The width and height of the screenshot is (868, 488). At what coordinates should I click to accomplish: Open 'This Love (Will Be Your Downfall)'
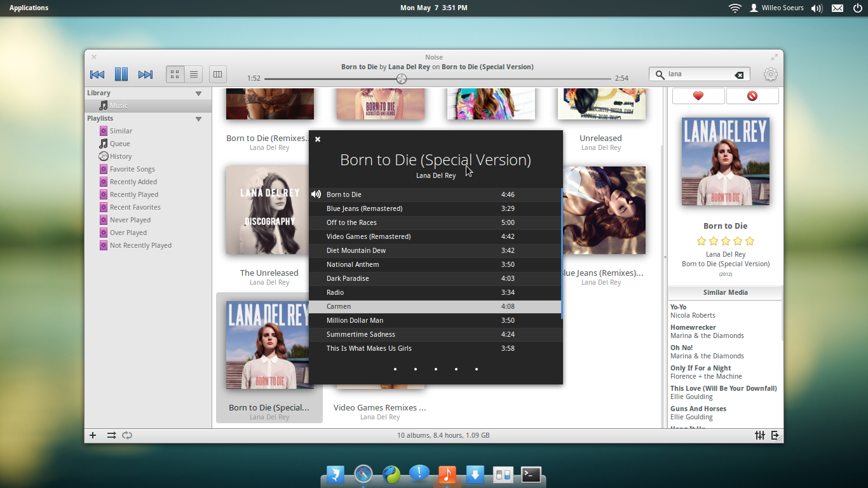(725, 393)
